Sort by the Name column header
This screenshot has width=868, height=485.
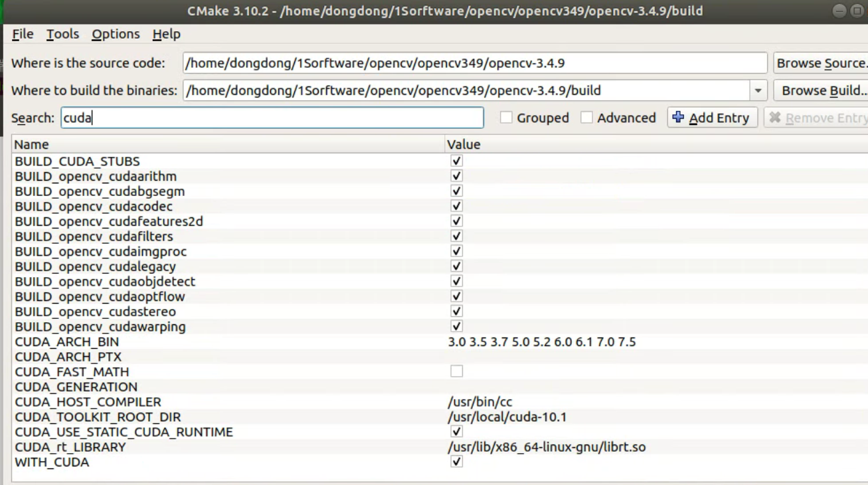[x=228, y=144]
